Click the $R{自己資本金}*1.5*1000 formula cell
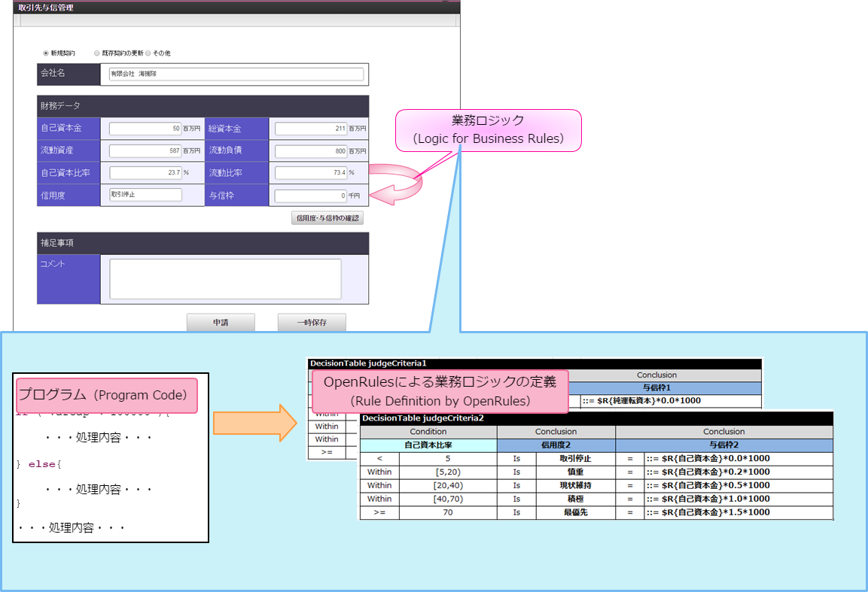Image resolution: width=868 pixels, height=592 pixels. coord(739,512)
